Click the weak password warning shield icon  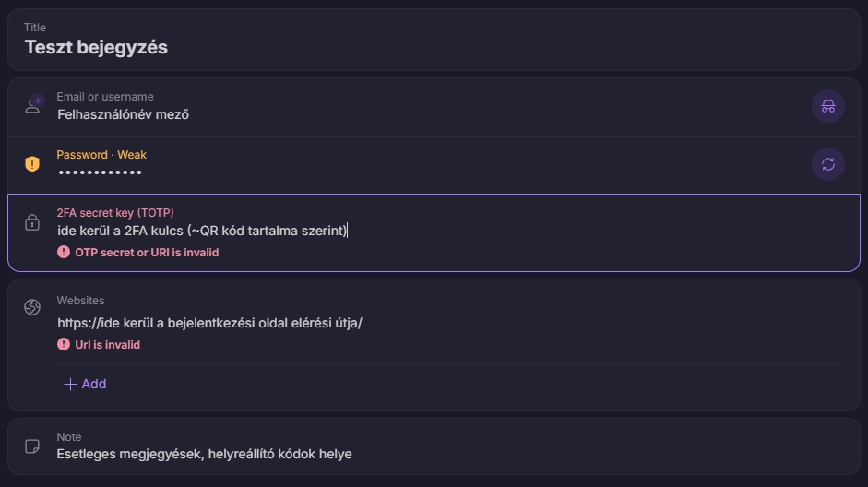[x=32, y=164]
